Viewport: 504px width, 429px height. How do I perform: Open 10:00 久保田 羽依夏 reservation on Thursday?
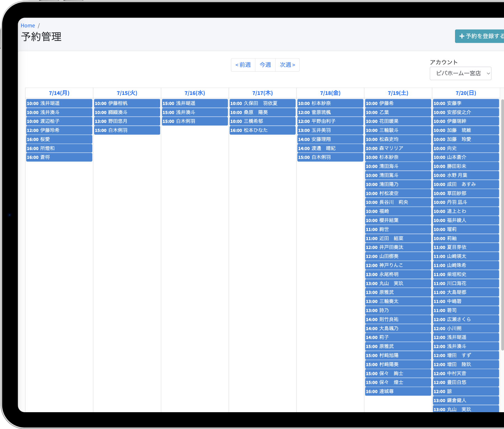pyautogui.click(x=262, y=103)
